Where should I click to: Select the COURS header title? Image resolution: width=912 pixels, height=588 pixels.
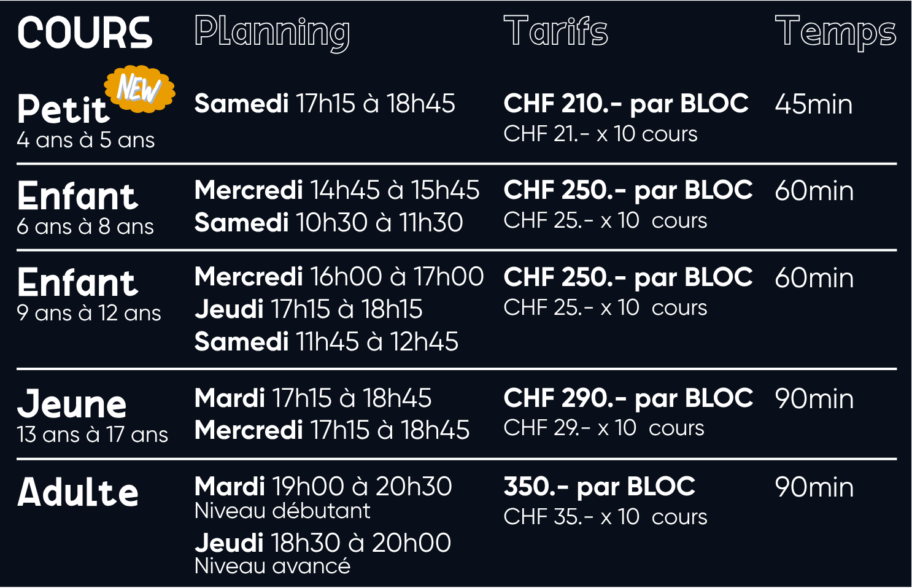click(x=85, y=33)
